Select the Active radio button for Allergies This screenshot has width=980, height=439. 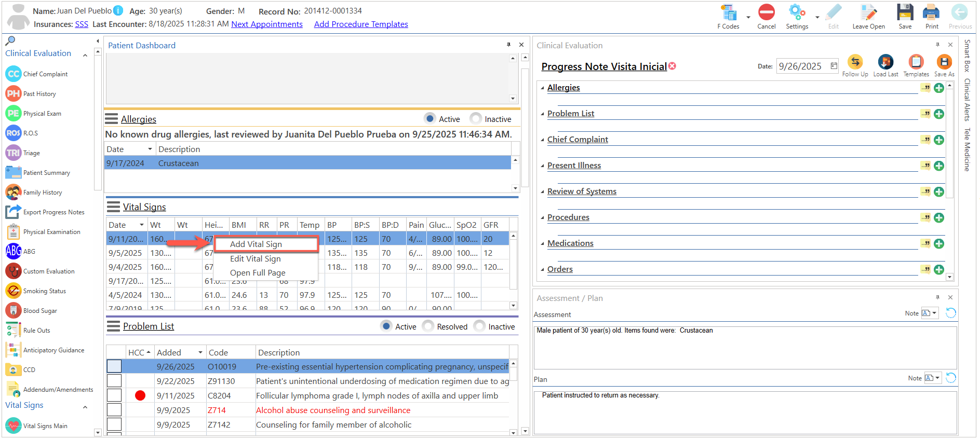click(430, 119)
